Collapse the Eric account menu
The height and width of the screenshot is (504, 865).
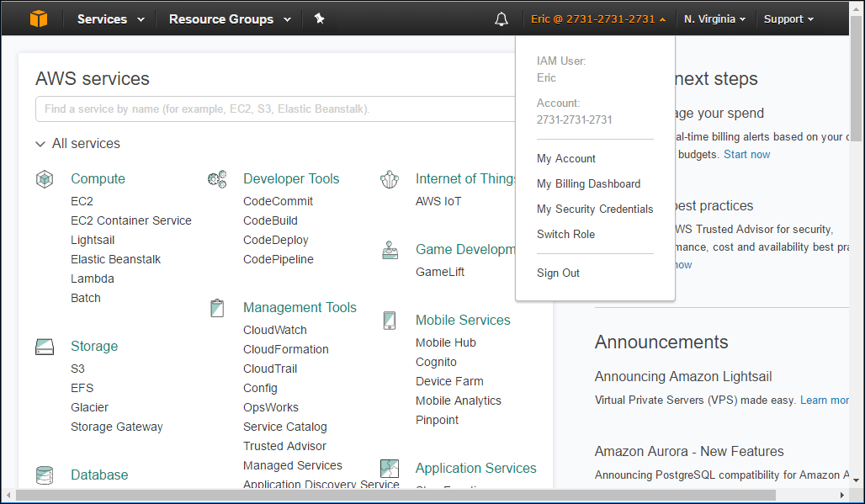pos(598,19)
